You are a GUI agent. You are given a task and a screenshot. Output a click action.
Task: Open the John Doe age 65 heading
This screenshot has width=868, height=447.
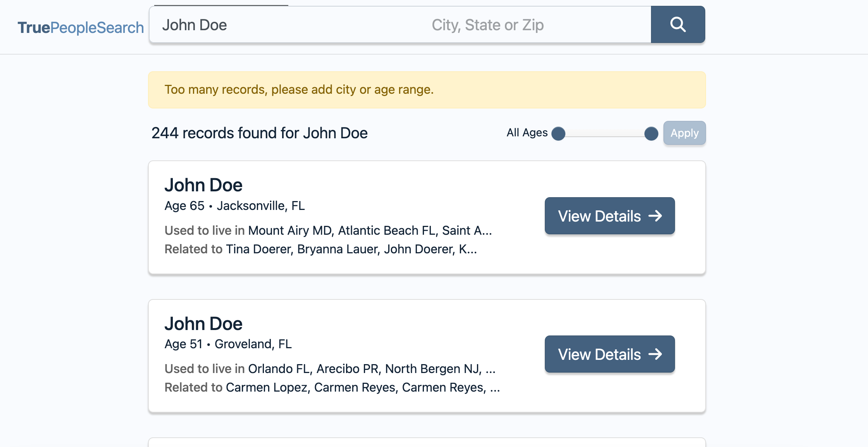click(203, 185)
